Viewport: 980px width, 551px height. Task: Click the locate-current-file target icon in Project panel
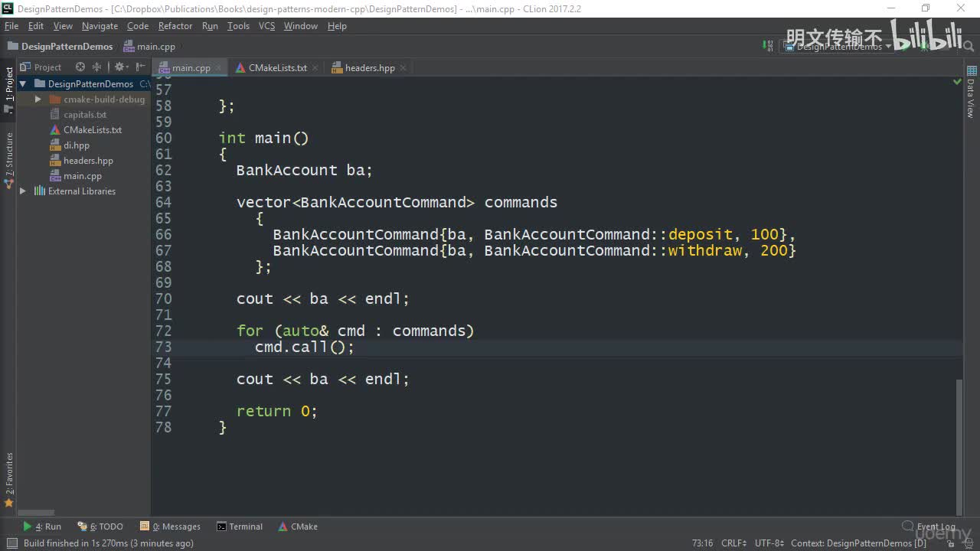80,67
